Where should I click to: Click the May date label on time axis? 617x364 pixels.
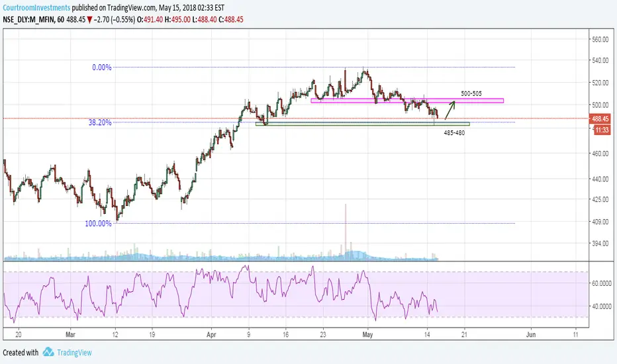367,334
